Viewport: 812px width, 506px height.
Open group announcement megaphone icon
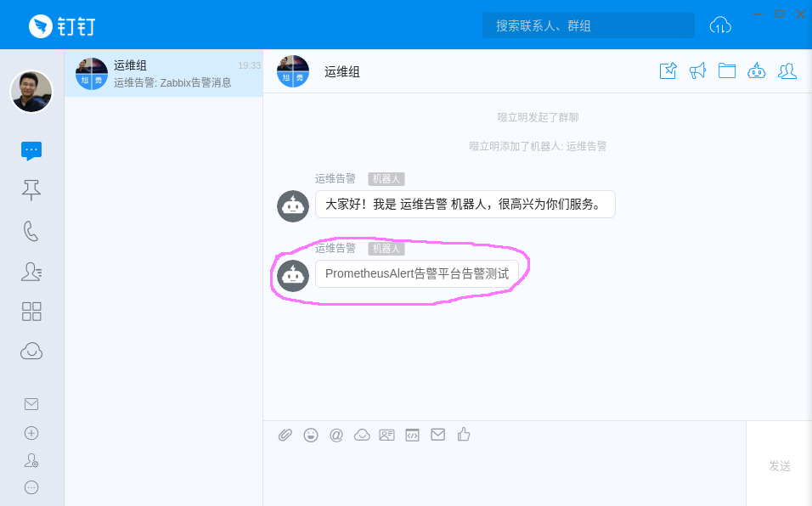[x=698, y=70]
